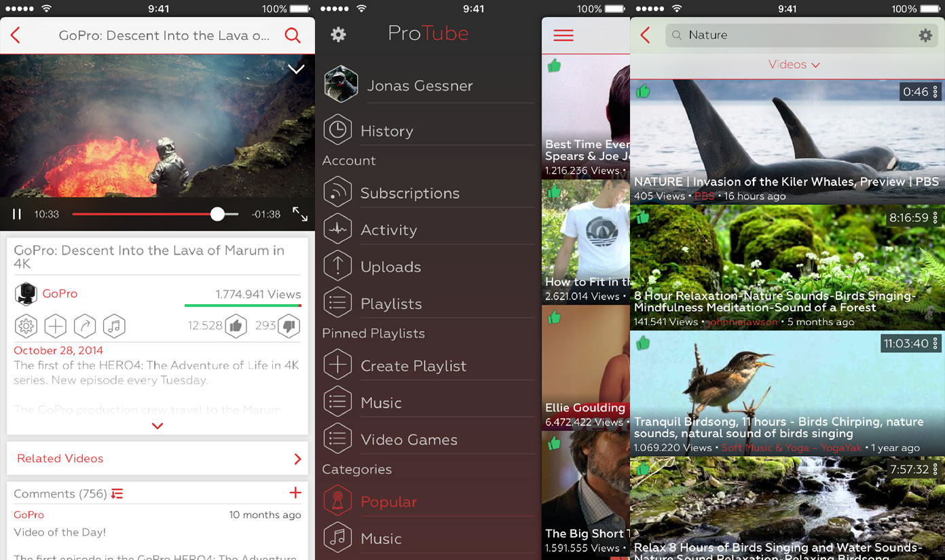
Task: Click the History clock icon
Action: 337,130
